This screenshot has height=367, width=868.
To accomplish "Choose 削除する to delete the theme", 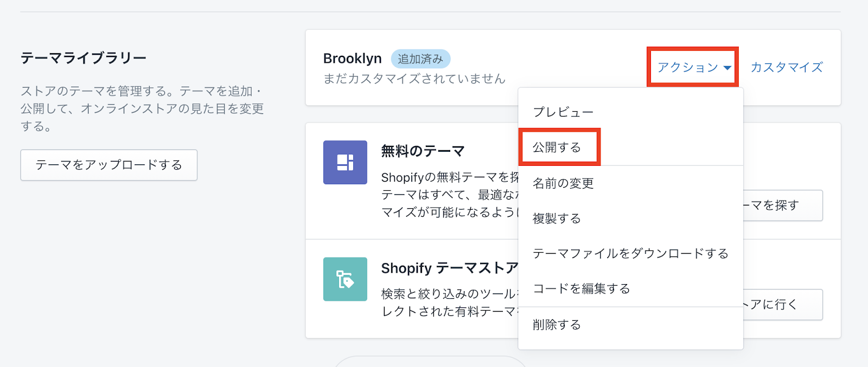I will point(557,325).
